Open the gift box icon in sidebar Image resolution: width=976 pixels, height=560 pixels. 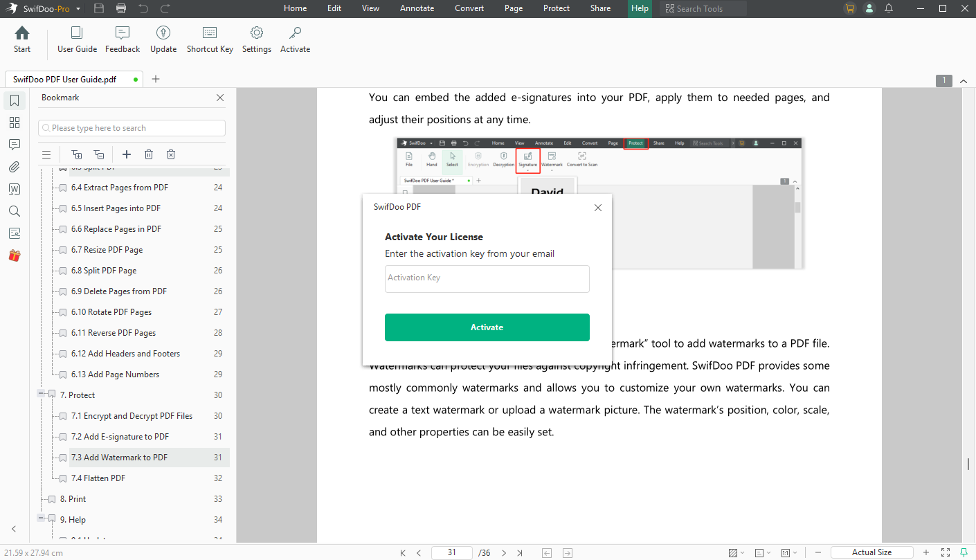pos(15,255)
